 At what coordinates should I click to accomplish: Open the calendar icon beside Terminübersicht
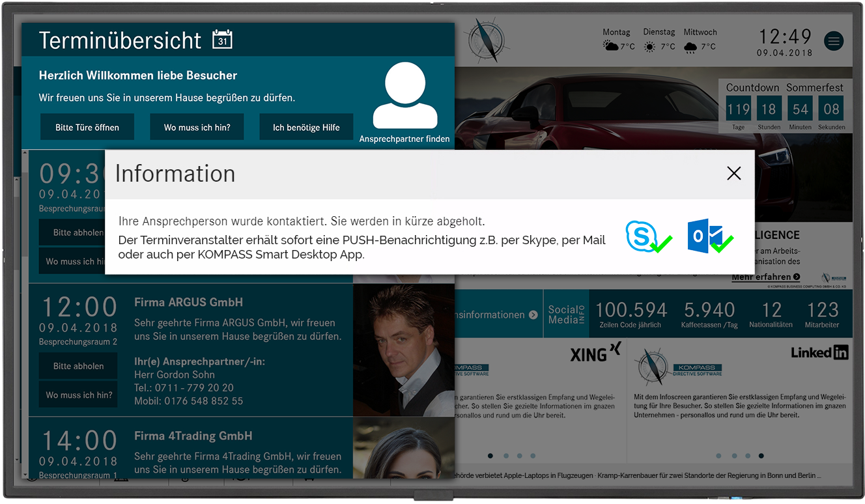222,40
